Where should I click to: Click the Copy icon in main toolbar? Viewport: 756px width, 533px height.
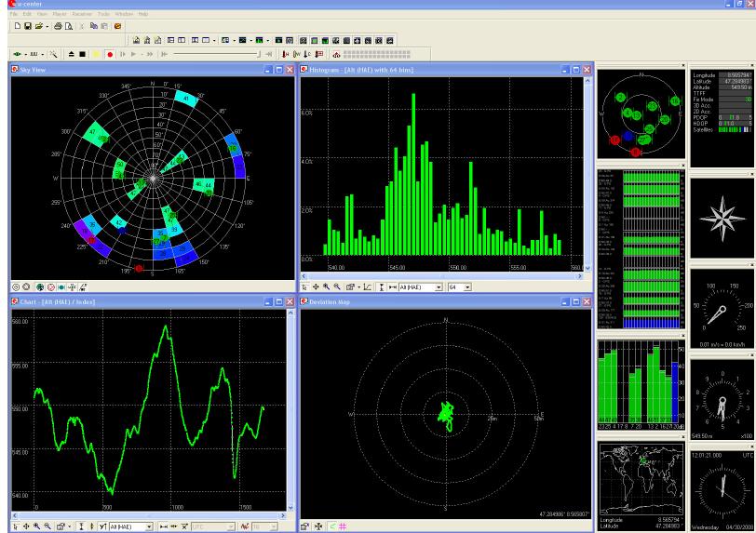(93, 26)
